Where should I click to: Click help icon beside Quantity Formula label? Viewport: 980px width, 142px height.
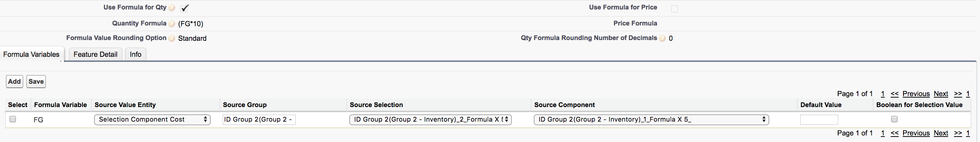tap(172, 24)
